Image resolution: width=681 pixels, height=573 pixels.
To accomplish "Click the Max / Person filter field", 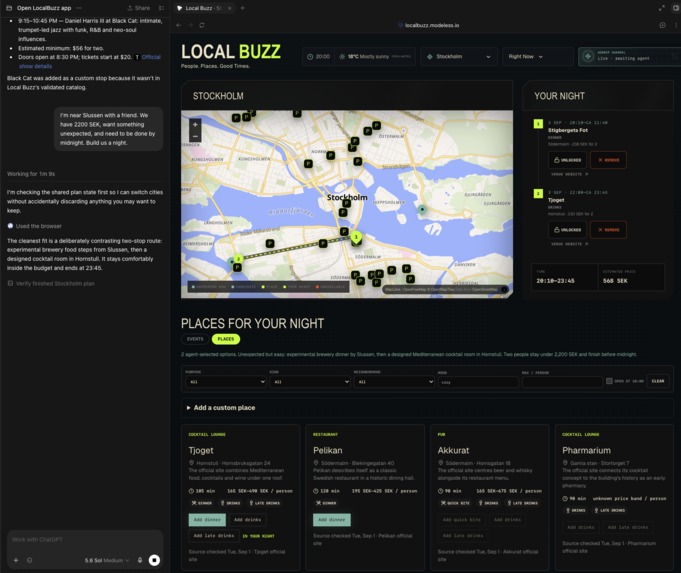I will pyautogui.click(x=562, y=382).
